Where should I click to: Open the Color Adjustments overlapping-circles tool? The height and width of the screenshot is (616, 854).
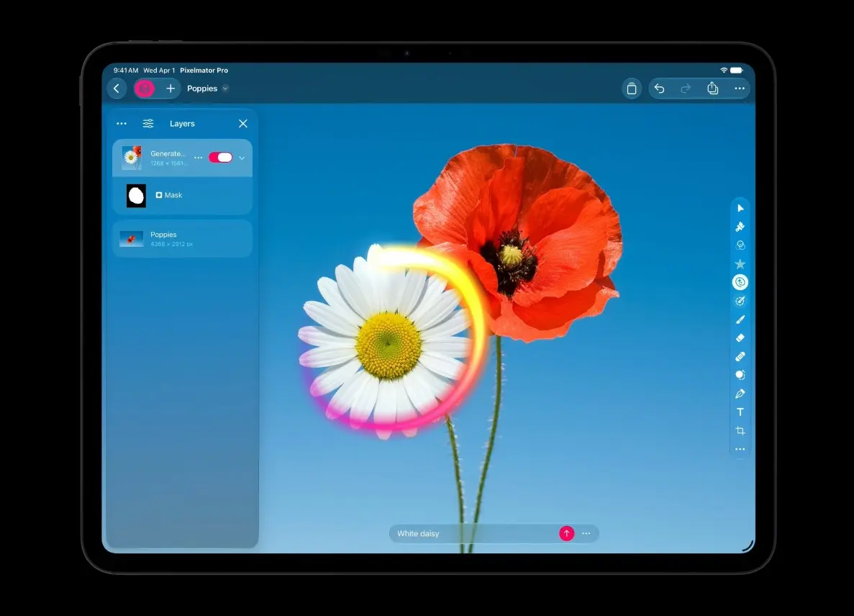click(740, 245)
